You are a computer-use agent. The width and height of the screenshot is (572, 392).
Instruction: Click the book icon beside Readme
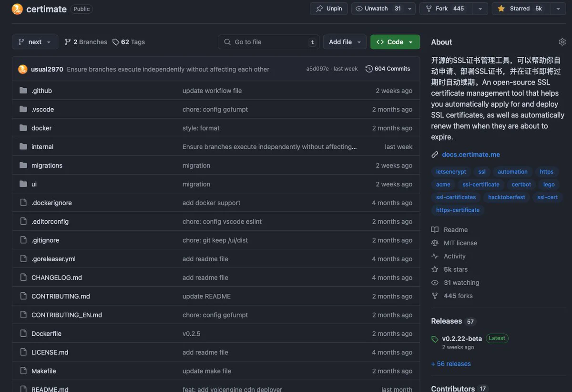click(x=435, y=230)
